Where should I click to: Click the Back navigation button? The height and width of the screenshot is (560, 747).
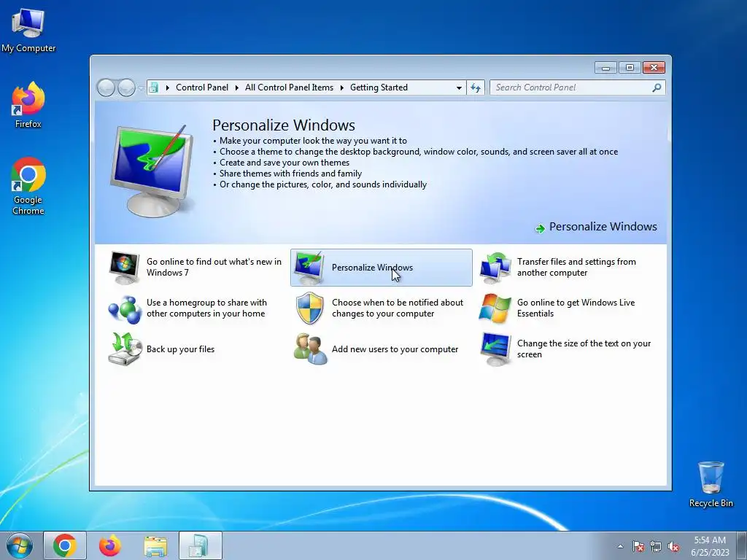point(106,87)
